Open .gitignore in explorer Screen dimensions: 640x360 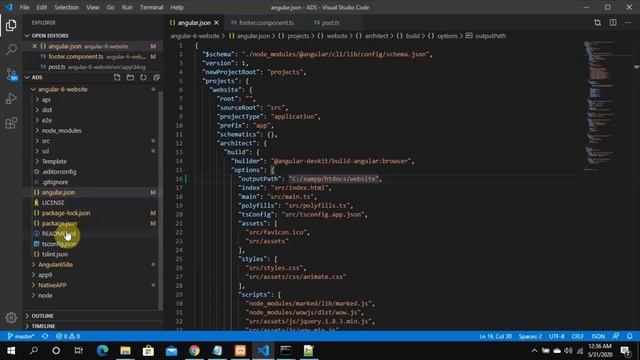pyautogui.click(x=55, y=182)
